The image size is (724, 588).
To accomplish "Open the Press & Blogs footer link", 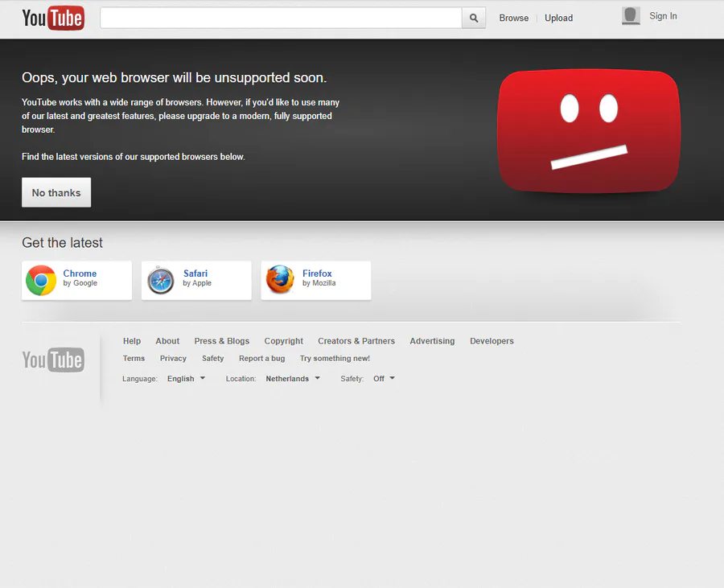I will (x=222, y=341).
